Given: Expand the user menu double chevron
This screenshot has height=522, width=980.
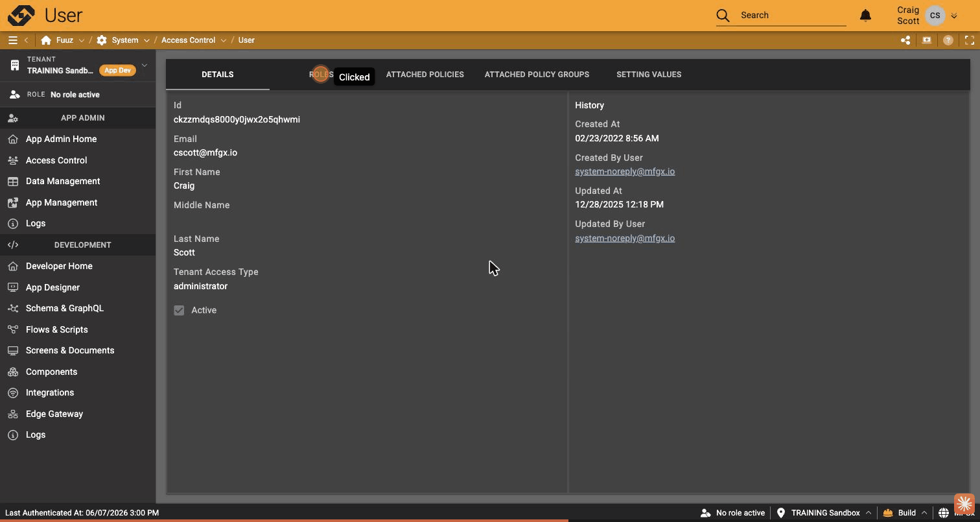Looking at the screenshot, I should click(x=953, y=16).
